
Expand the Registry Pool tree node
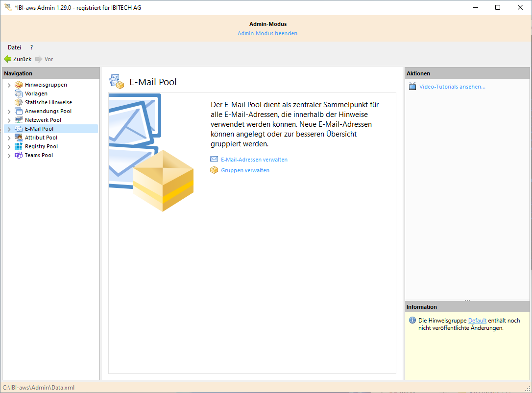(x=9, y=147)
